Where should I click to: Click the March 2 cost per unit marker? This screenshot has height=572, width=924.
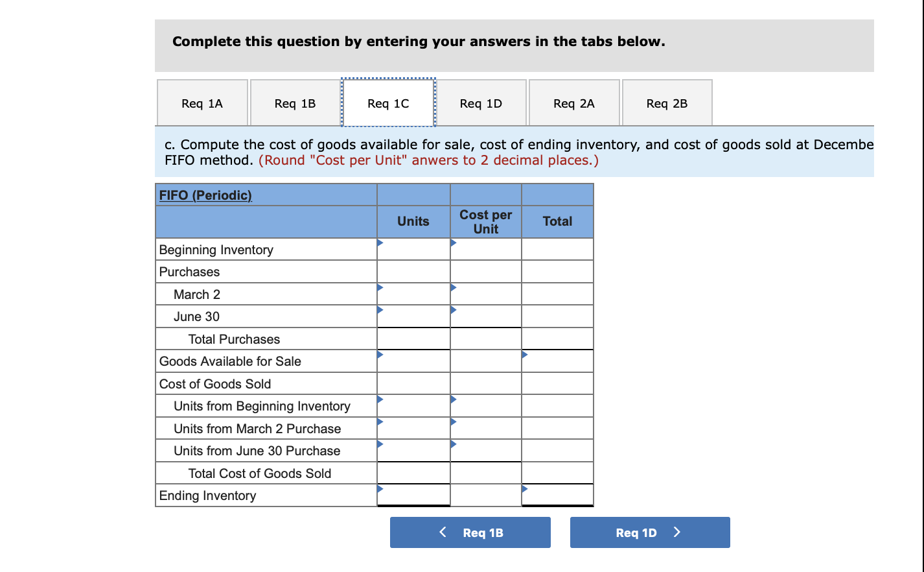(454, 288)
